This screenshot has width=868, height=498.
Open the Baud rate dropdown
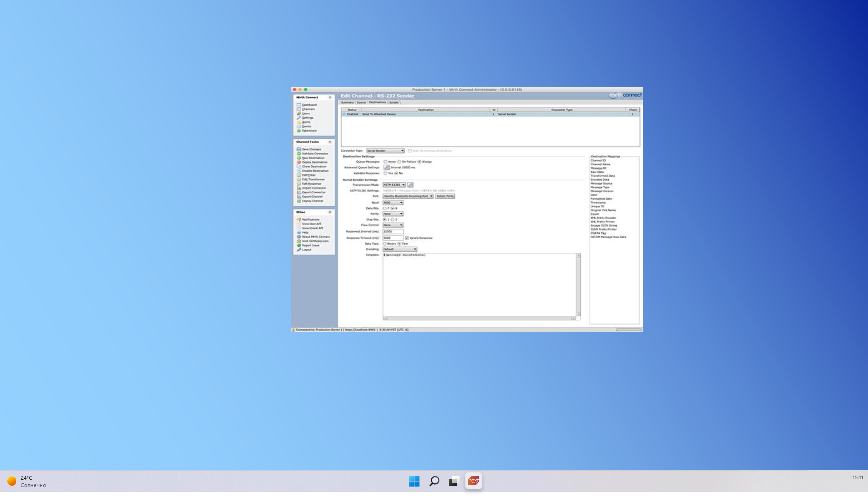click(x=393, y=203)
